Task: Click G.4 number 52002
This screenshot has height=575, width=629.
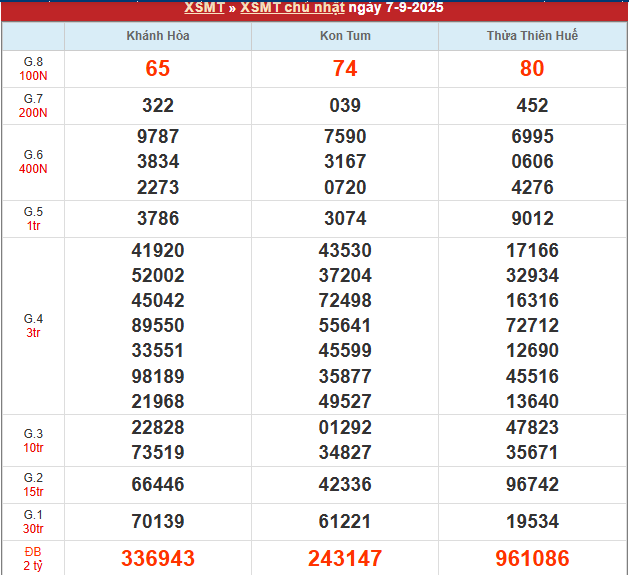Action: (158, 276)
